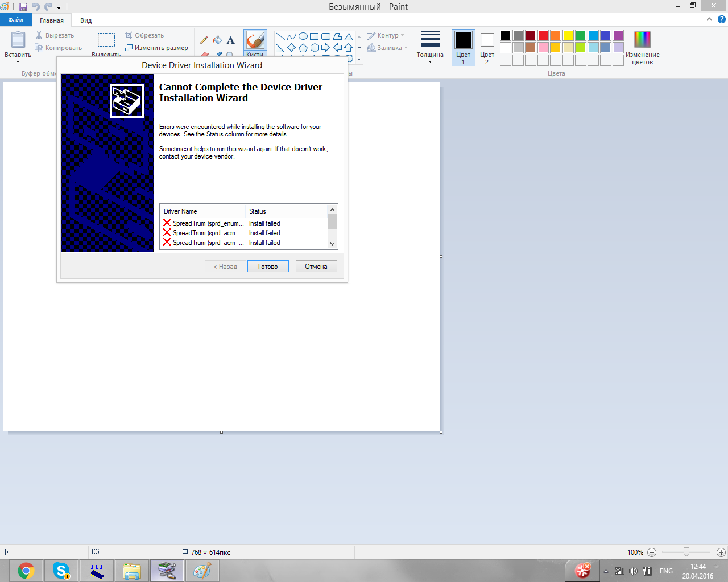Screen dimensions: 728x582
Task: Select the Text tool
Action: point(230,40)
